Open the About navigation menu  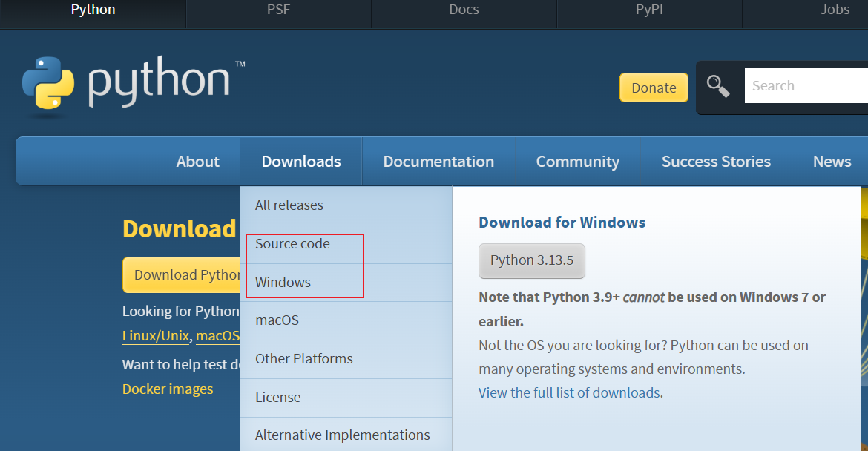point(197,162)
